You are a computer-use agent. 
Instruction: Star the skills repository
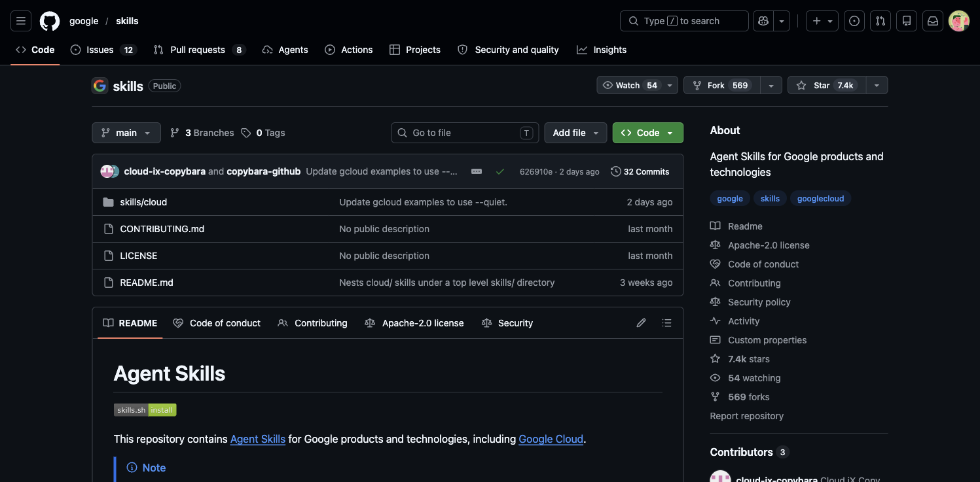click(x=826, y=86)
